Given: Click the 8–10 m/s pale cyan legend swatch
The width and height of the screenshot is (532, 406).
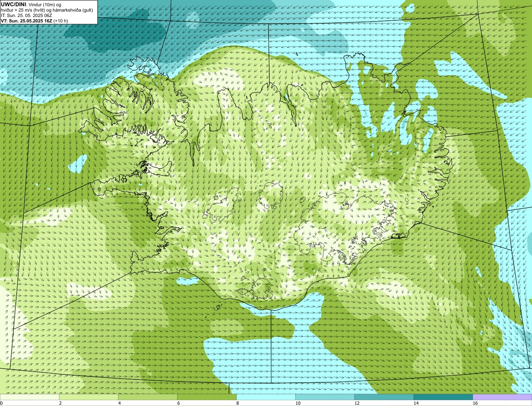Looking at the screenshot, I should [266, 397].
